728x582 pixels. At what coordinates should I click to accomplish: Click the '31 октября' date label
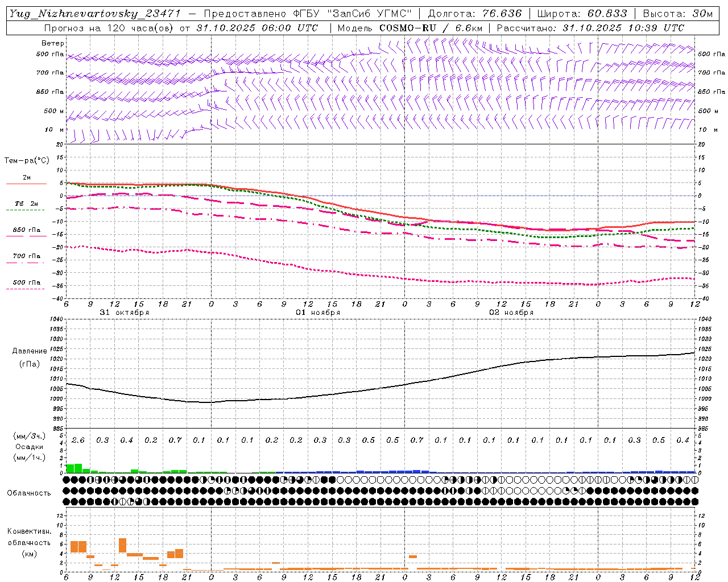125,313
